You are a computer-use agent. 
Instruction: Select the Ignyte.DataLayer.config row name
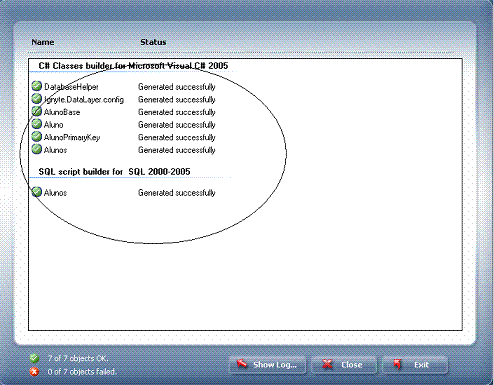tap(84, 100)
